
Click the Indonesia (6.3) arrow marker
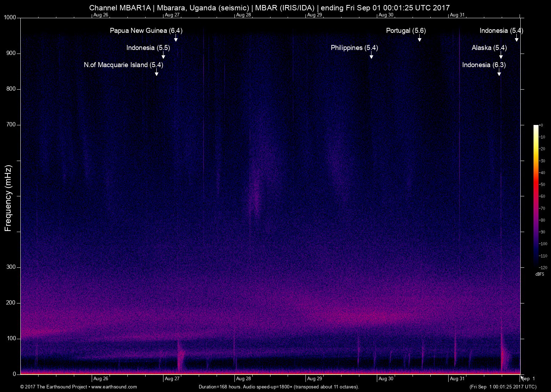coord(499,73)
